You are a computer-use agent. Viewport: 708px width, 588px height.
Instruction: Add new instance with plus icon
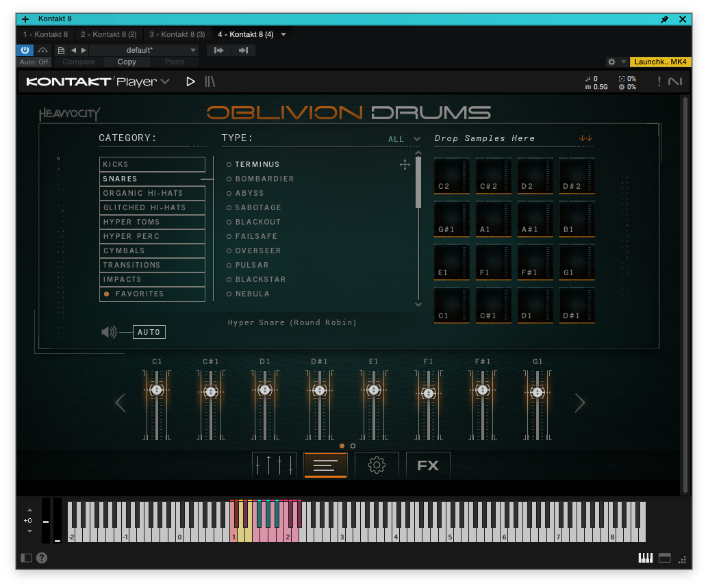25,19
